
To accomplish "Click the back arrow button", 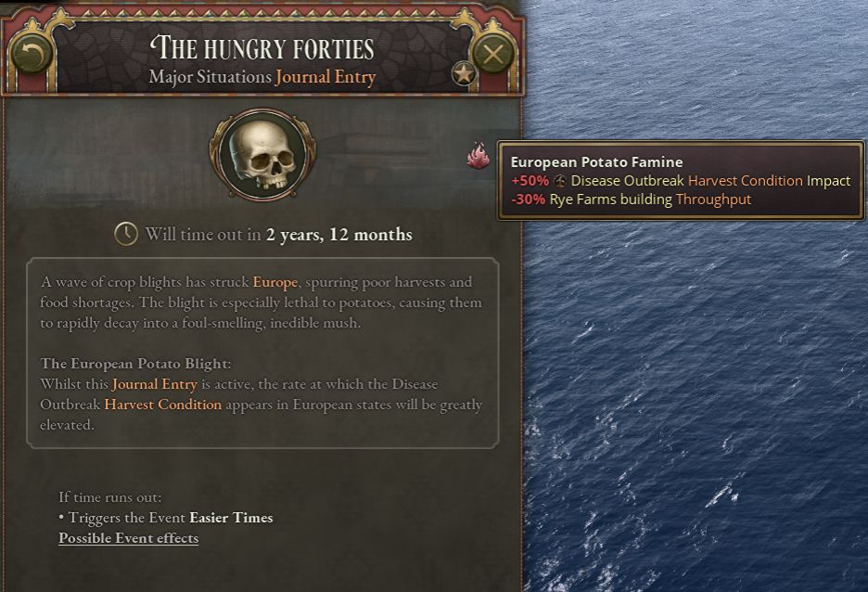I will coord(32,54).
